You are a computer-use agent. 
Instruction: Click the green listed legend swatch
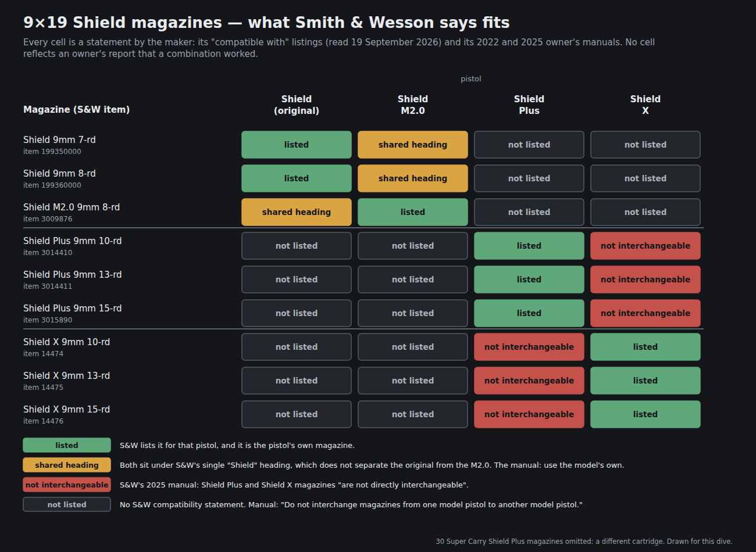(x=67, y=445)
